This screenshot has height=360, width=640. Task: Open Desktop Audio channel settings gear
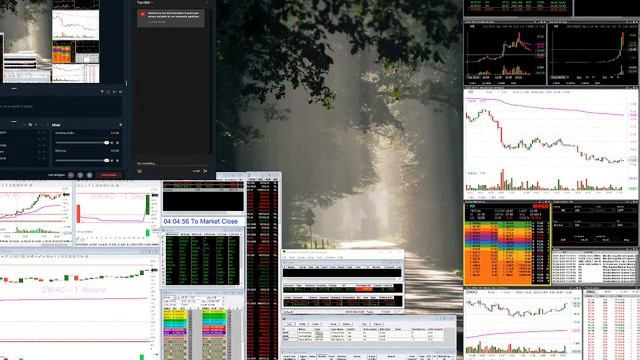click(118, 142)
